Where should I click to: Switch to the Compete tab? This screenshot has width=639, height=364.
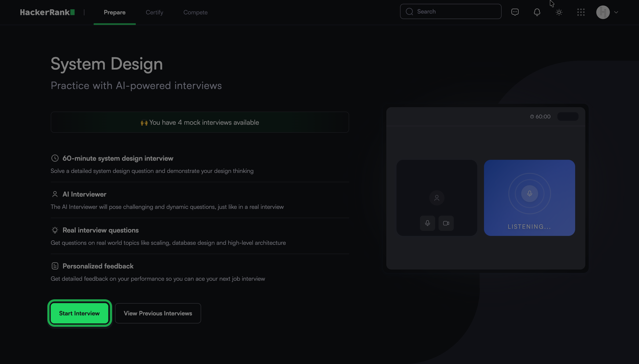coord(195,12)
